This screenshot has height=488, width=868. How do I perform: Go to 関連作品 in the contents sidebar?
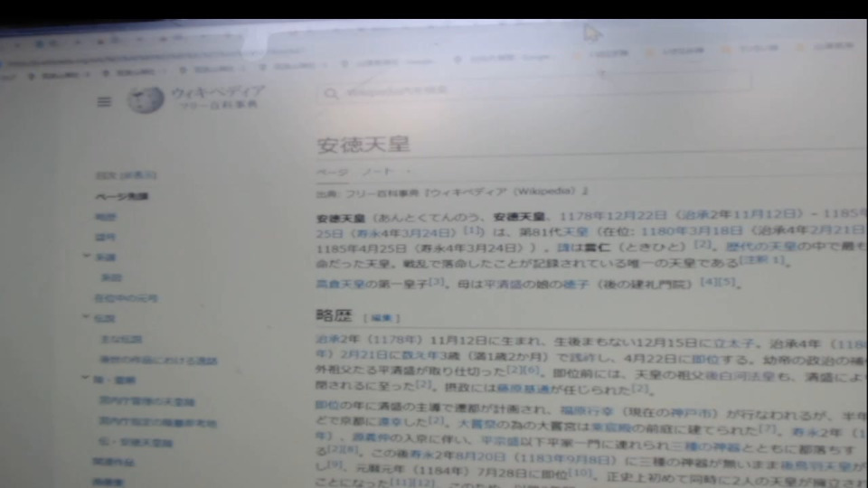114,462
